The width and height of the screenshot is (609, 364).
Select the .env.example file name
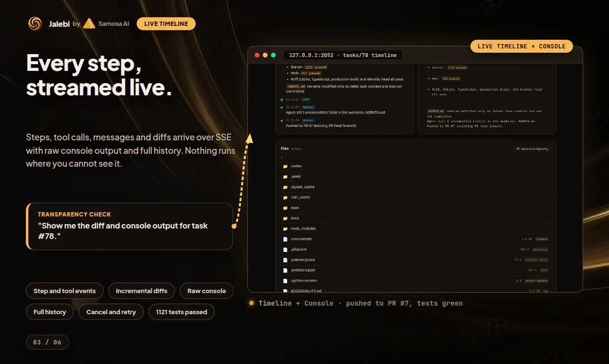point(301,239)
